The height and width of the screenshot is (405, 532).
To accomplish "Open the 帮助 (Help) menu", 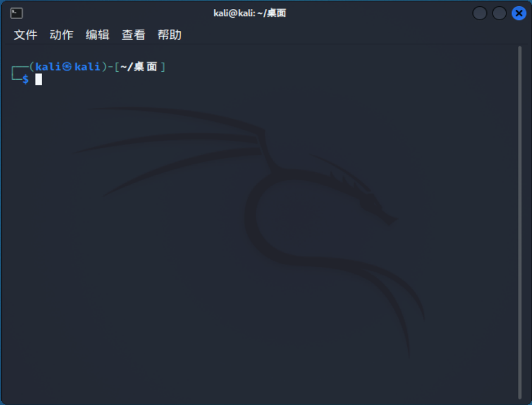I will tap(169, 35).
